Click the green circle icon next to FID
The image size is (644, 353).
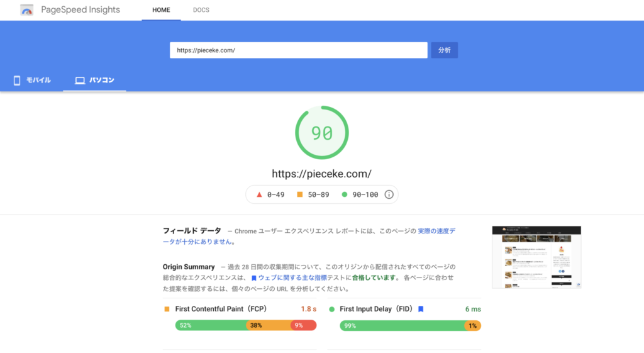pyautogui.click(x=332, y=310)
